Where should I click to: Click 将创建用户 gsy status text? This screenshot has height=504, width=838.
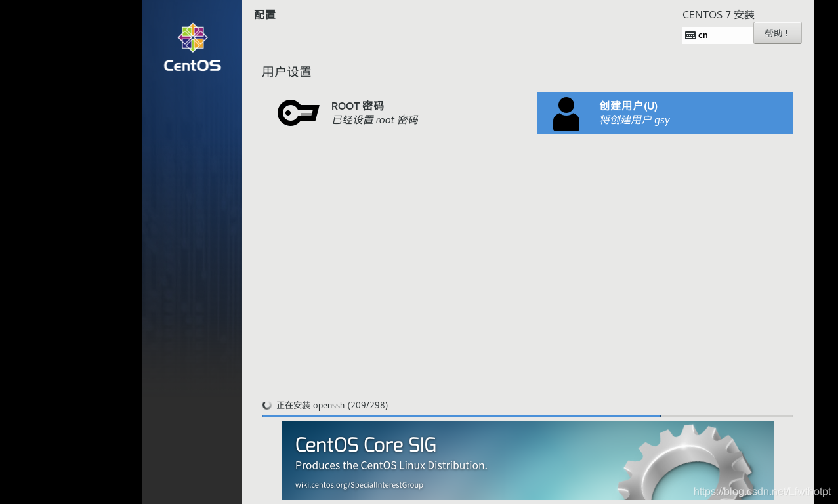click(x=635, y=120)
